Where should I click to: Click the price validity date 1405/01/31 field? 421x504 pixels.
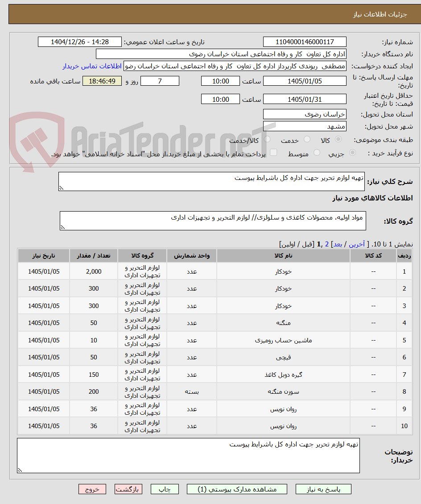tap(305, 99)
